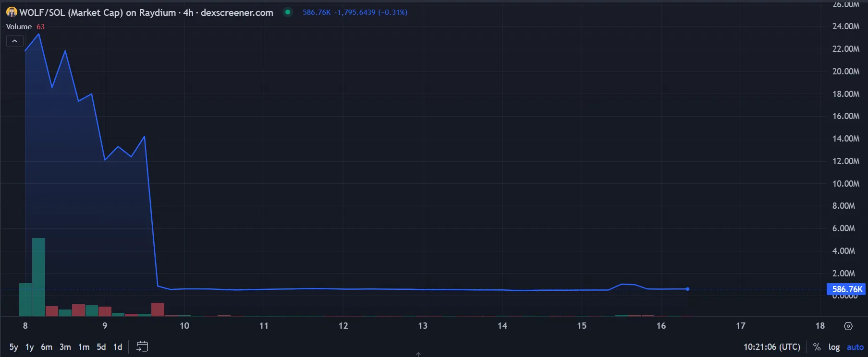This screenshot has height=357, width=868.
Task: Click date label 11 on time axis
Action: coord(264,326)
